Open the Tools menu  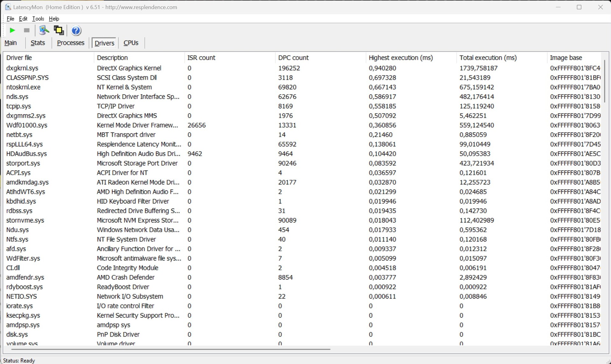[38, 19]
